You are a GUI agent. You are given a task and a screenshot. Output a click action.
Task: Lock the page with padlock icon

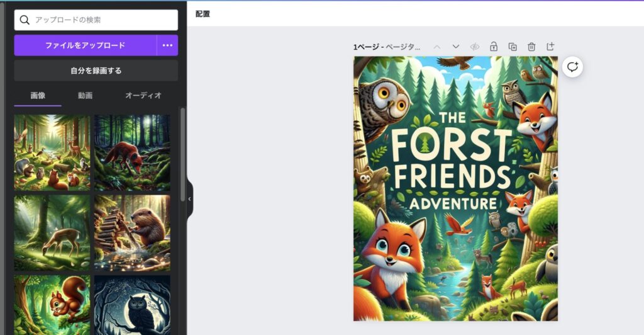pyautogui.click(x=494, y=47)
